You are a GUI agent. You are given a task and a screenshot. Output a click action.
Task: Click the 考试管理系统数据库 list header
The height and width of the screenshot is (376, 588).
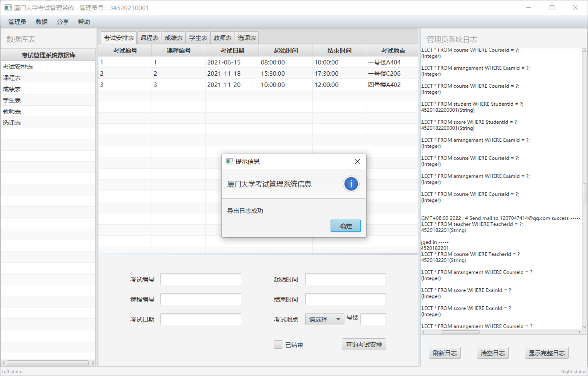tap(48, 55)
